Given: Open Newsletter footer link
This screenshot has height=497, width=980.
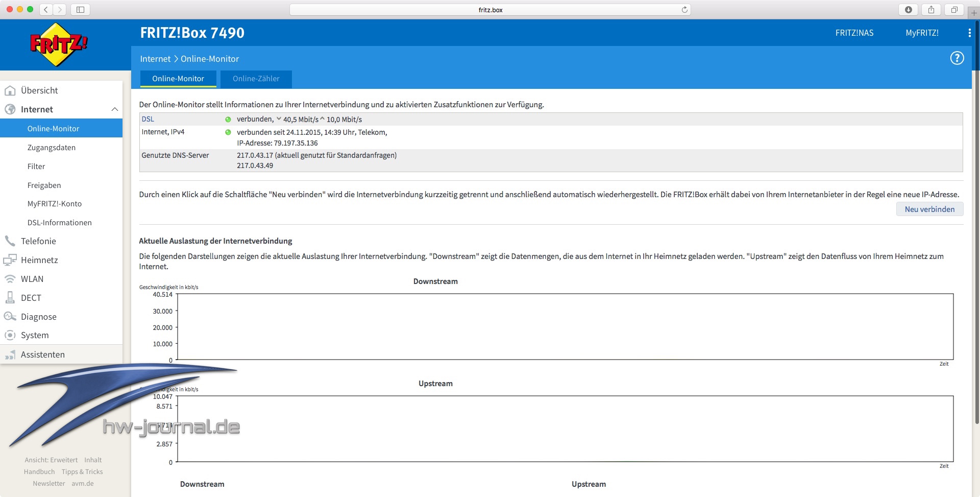Looking at the screenshot, I should click(49, 483).
